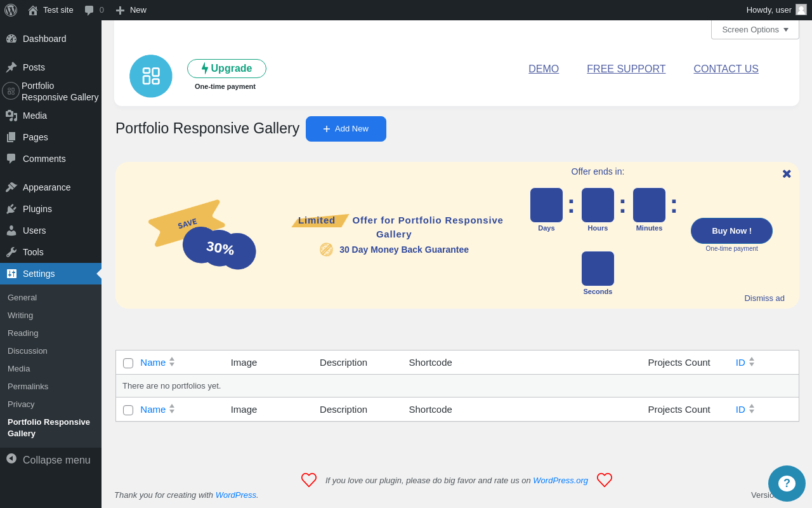Open General settings submenu
812x508 pixels.
[22, 297]
